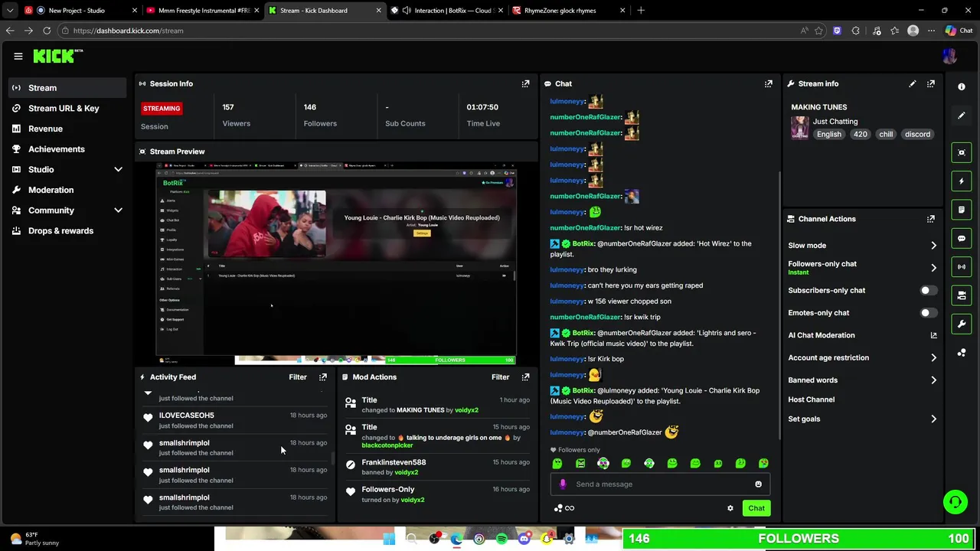980x551 pixels.
Task: Open the emoji picker in message box
Action: 758,484
